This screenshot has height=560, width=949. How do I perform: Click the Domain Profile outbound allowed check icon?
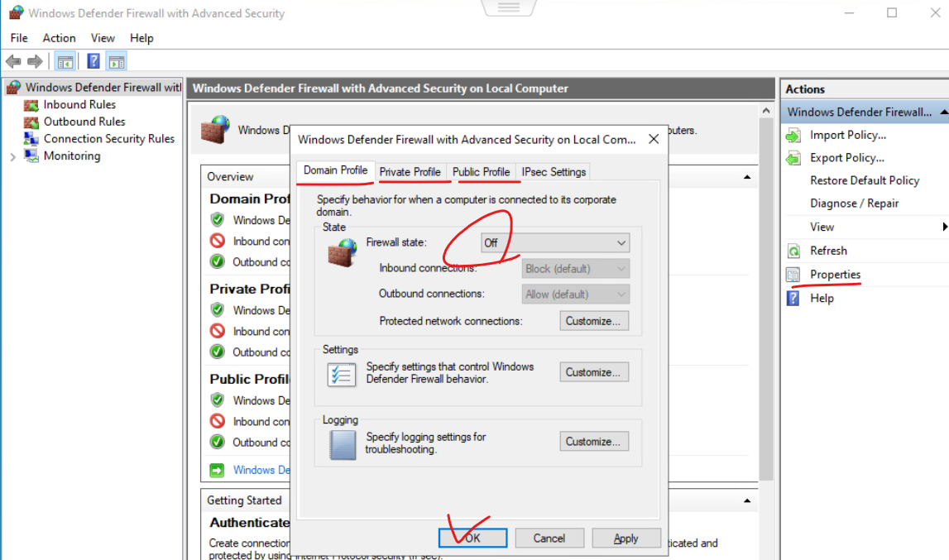click(218, 261)
